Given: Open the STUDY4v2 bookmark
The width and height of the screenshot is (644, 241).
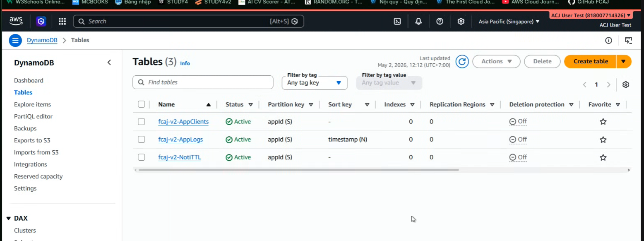Looking at the screenshot, I should (213, 2).
